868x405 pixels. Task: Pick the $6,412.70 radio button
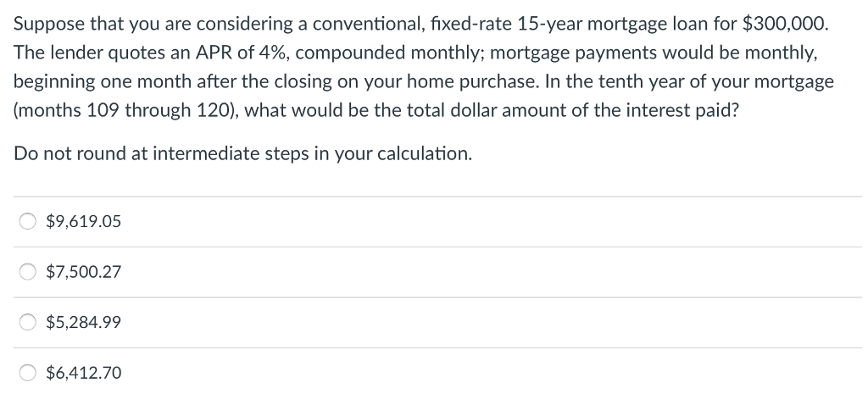coord(28,373)
